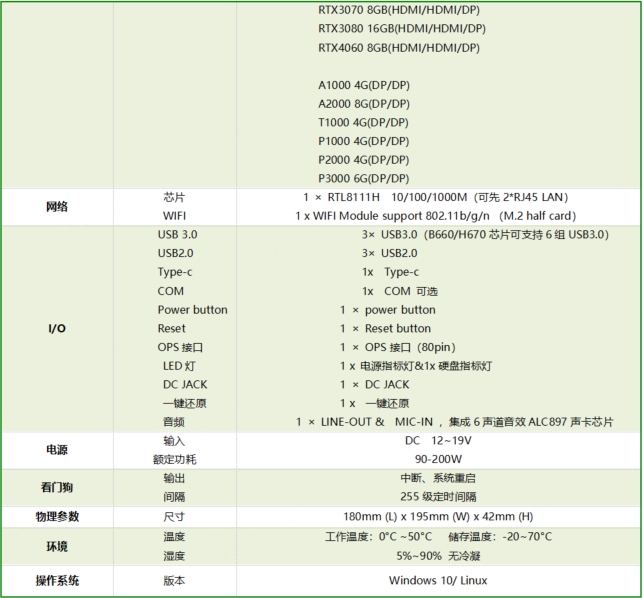
Task: Select the 版本 label cell
Action: pyautogui.click(x=174, y=581)
